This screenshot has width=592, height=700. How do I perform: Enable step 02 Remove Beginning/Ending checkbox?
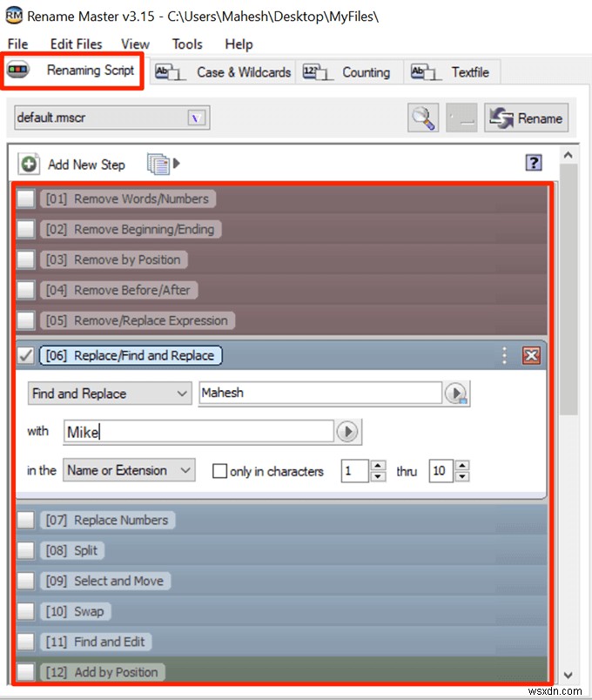pyautogui.click(x=26, y=229)
